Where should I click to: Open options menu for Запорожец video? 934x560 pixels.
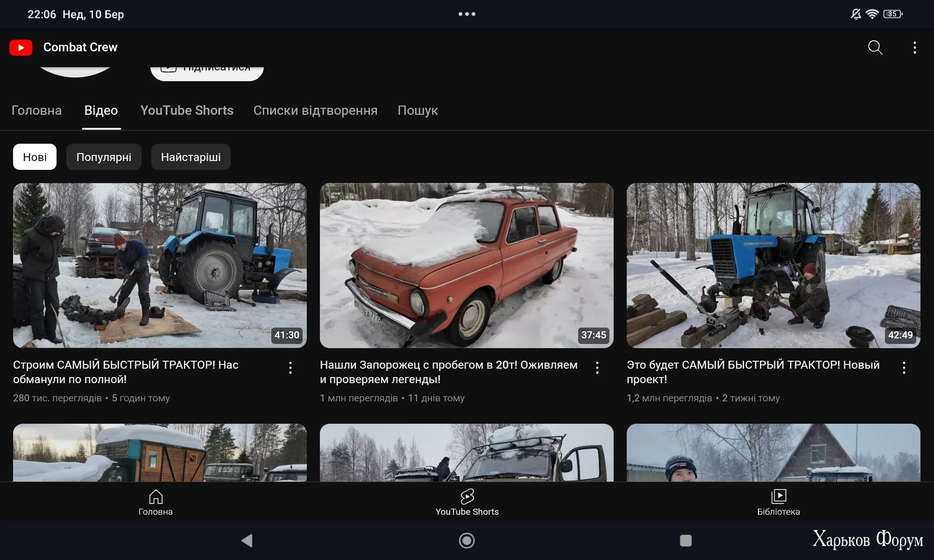tap(597, 368)
